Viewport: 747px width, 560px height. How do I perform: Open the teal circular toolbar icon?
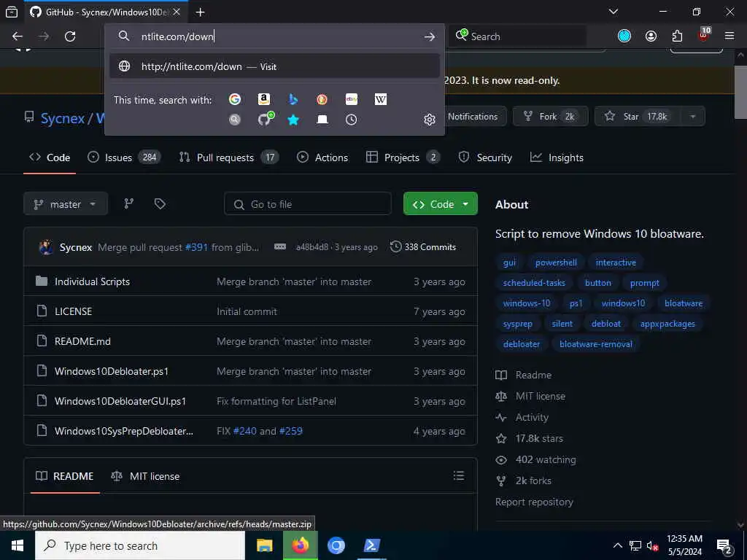pyautogui.click(x=624, y=36)
